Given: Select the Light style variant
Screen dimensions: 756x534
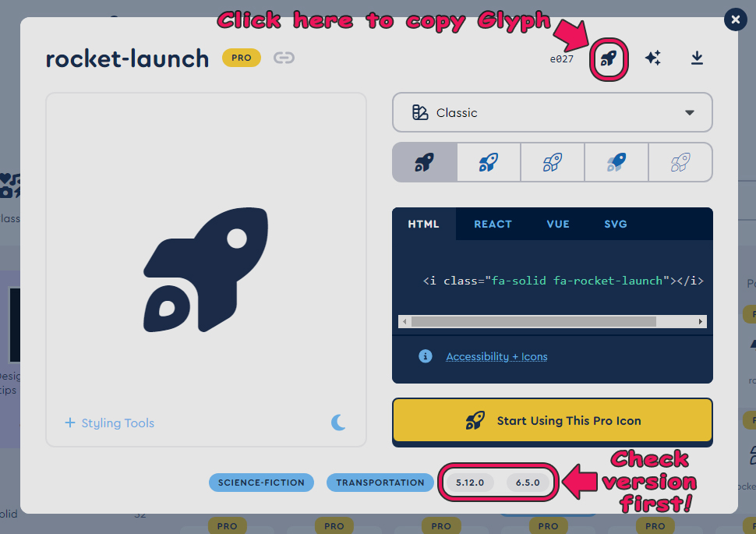Looking at the screenshot, I should tap(552, 162).
